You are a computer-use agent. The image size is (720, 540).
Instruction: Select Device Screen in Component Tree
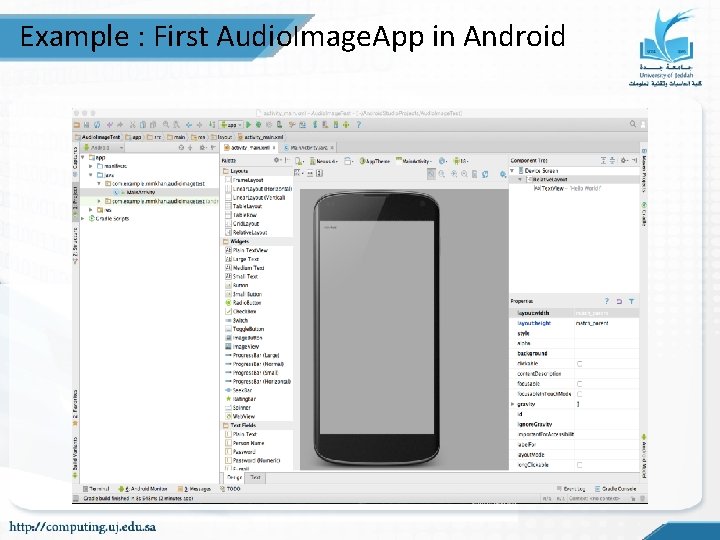point(538,170)
